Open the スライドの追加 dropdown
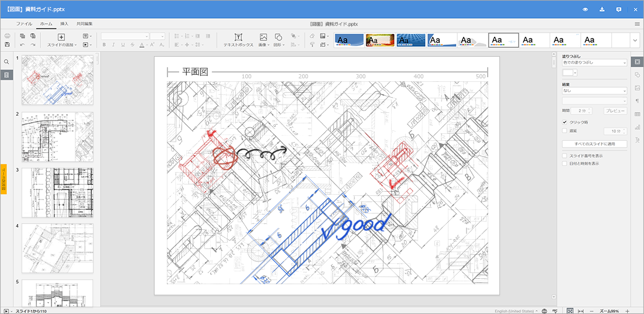Viewport: 644px width, 314px height. click(x=61, y=44)
